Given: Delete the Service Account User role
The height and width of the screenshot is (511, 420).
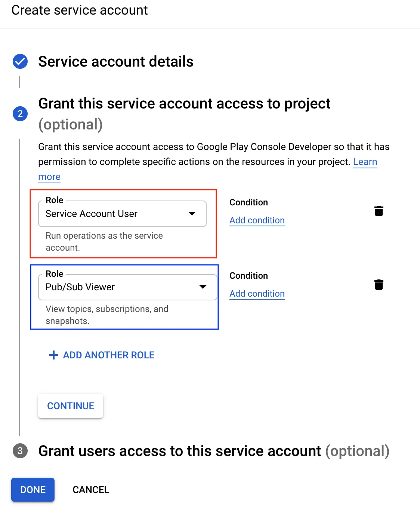Looking at the screenshot, I should (379, 211).
